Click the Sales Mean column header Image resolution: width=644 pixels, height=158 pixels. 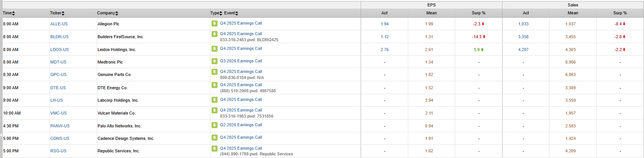pyautogui.click(x=572, y=13)
